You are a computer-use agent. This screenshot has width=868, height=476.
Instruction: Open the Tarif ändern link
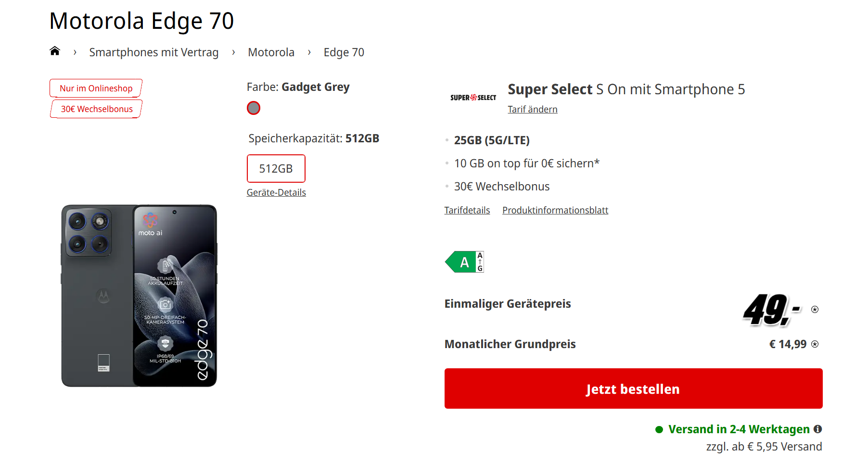click(x=532, y=110)
